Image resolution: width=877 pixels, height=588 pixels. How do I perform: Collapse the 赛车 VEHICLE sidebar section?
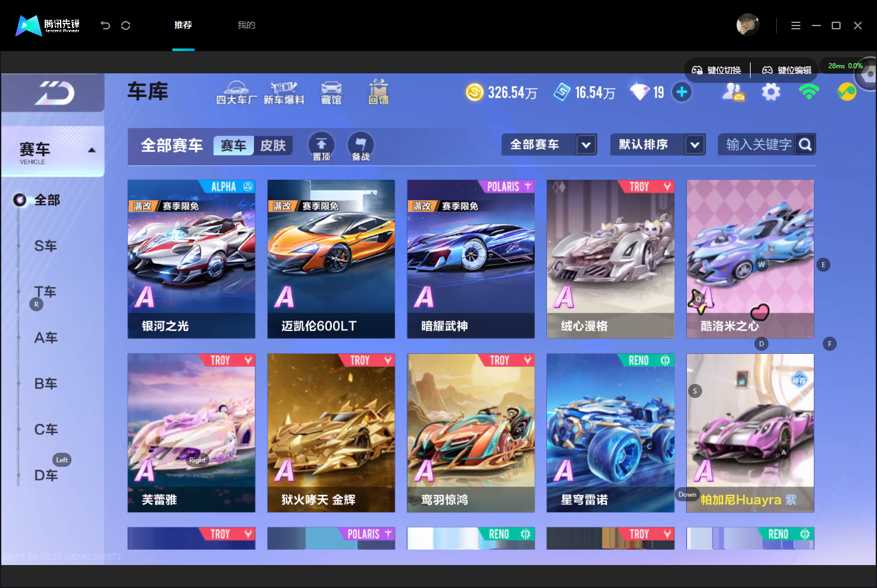pos(92,151)
